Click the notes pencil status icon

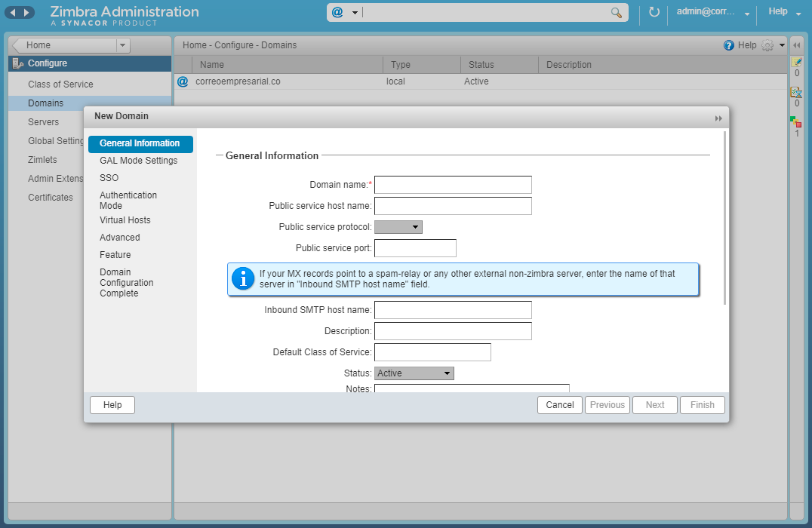coord(796,63)
